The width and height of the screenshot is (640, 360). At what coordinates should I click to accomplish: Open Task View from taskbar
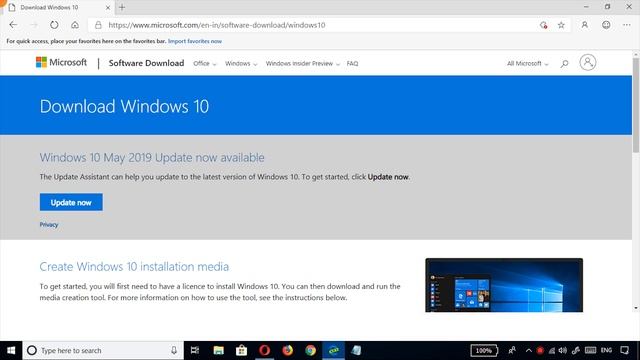click(x=195, y=350)
